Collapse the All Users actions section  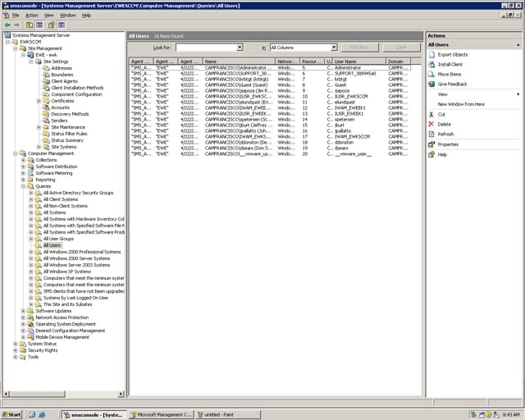pos(518,45)
